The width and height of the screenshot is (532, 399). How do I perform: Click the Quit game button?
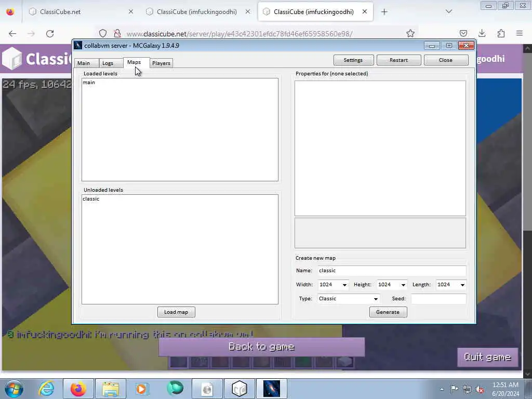click(x=487, y=357)
